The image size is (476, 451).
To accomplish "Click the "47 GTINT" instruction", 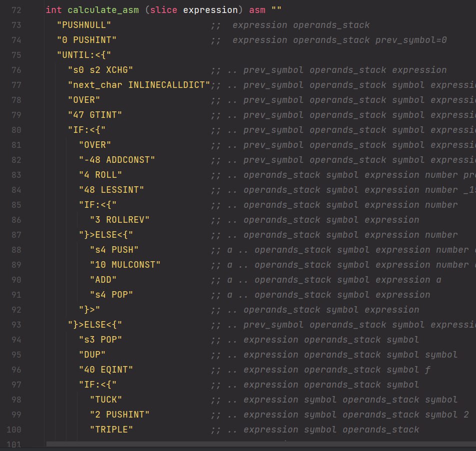I will pyautogui.click(x=95, y=115).
